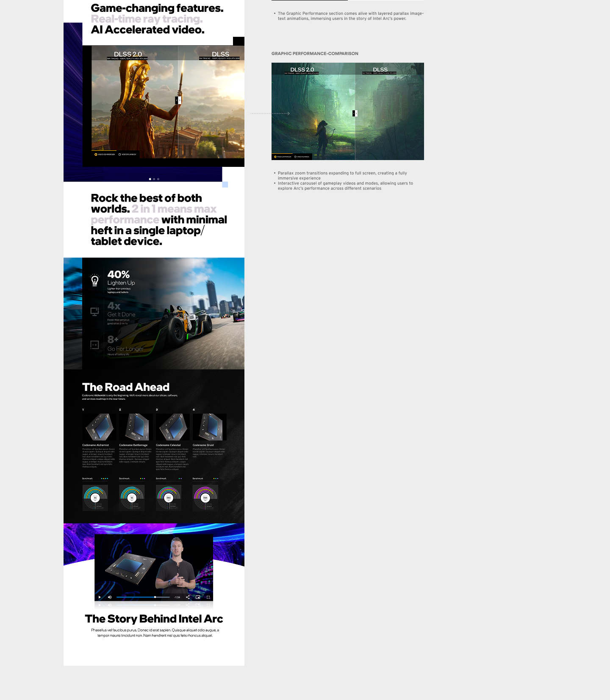This screenshot has height=700, width=610.
Task: Click the Graphic Performance-Comparison heading
Action: [315, 53]
